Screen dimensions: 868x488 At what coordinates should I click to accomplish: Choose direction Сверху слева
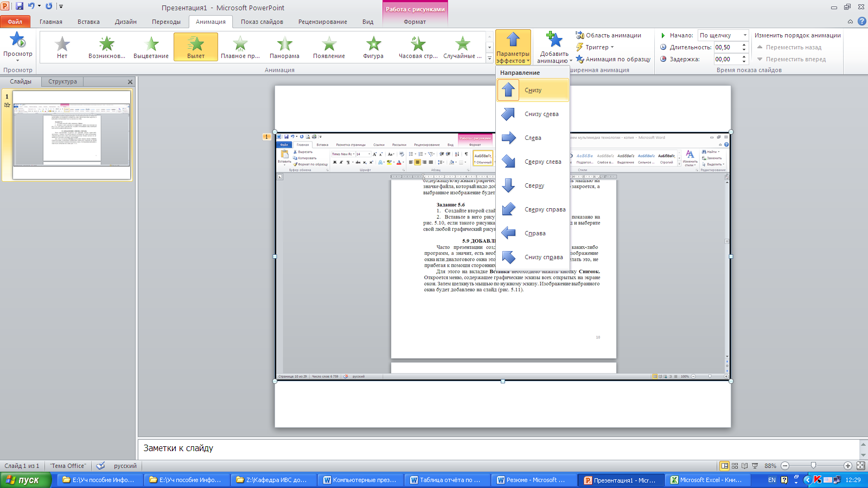coord(533,162)
